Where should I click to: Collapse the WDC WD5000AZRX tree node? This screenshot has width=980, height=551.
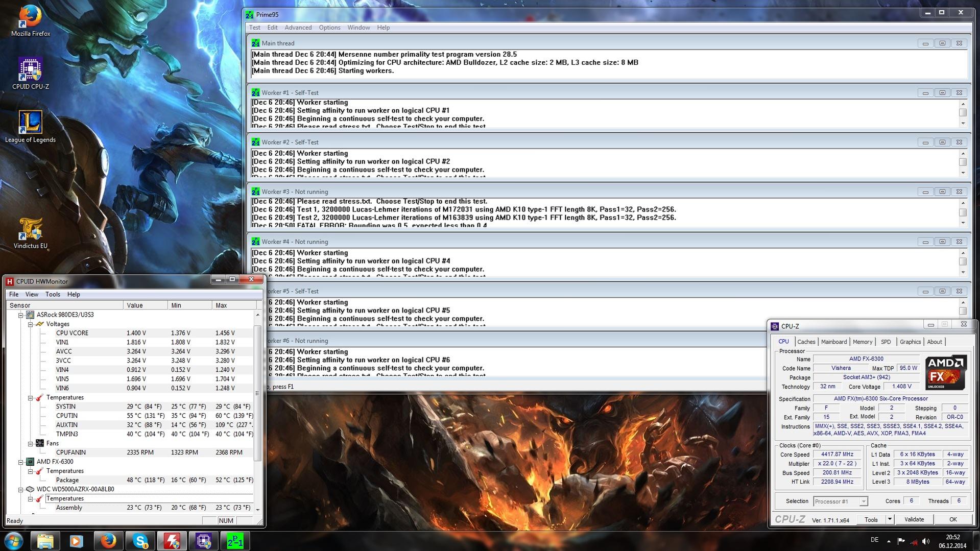point(21,490)
